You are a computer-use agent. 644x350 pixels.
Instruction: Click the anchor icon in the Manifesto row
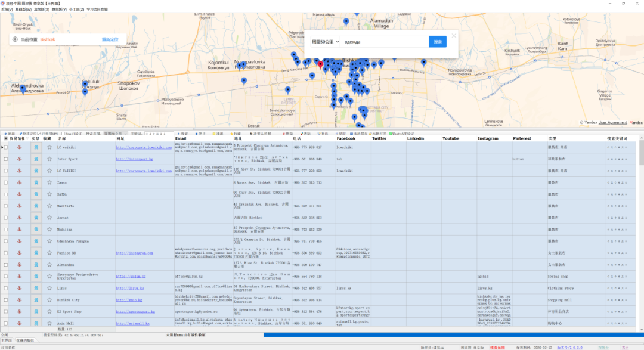(19, 206)
